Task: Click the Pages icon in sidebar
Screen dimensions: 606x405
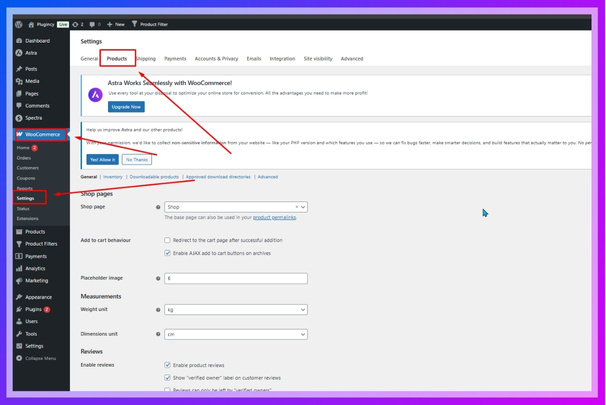Action: point(19,94)
